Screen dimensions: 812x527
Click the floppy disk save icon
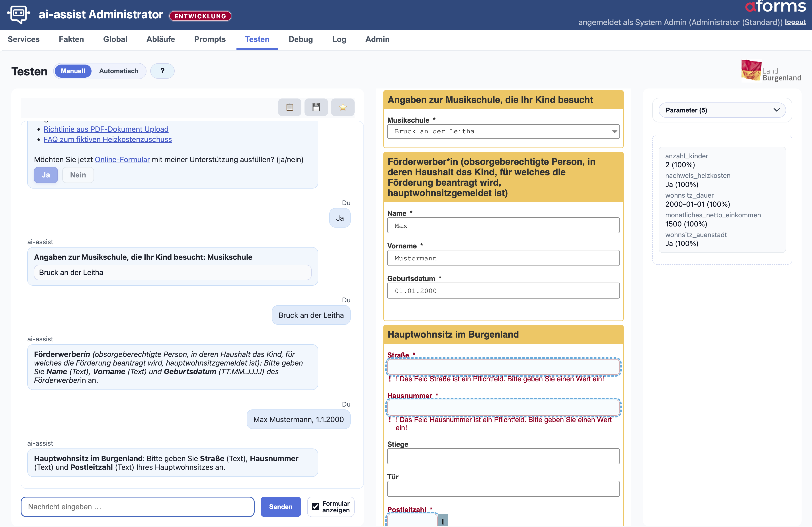click(316, 107)
